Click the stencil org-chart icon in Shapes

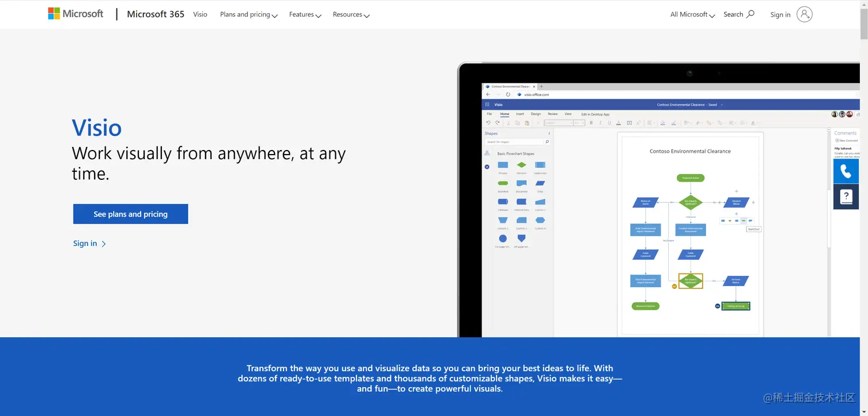pyautogui.click(x=487, y=153)
